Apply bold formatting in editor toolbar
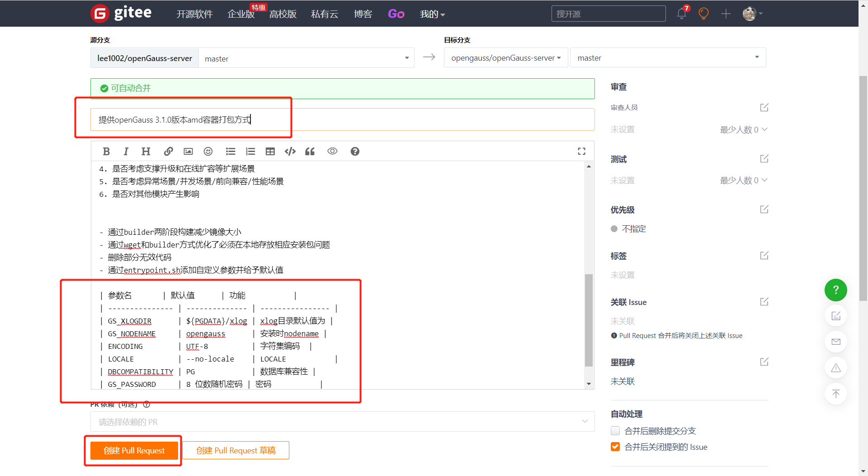The height and width of the screenshot is (476, 868). pyautogui.click(x=106, y=152)
